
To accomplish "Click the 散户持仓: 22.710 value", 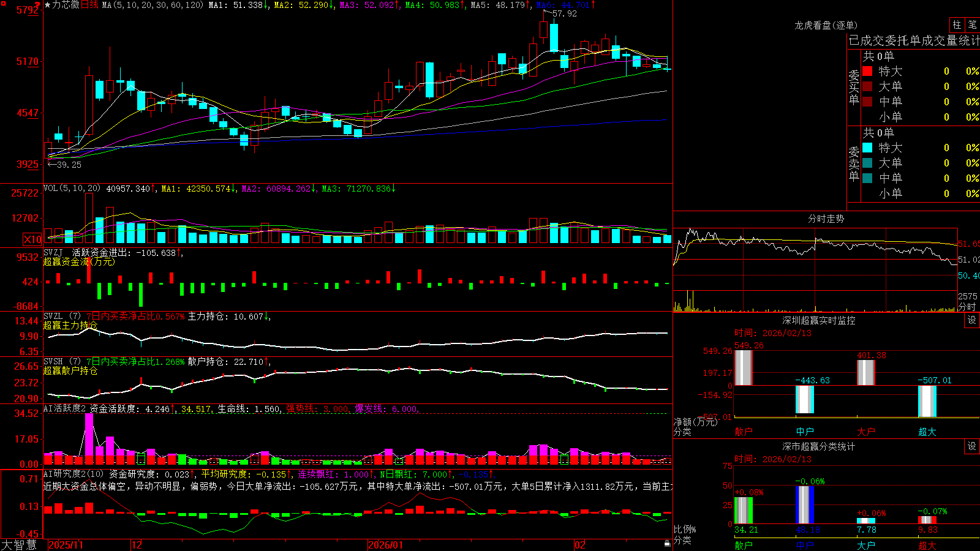I will 226,362.
